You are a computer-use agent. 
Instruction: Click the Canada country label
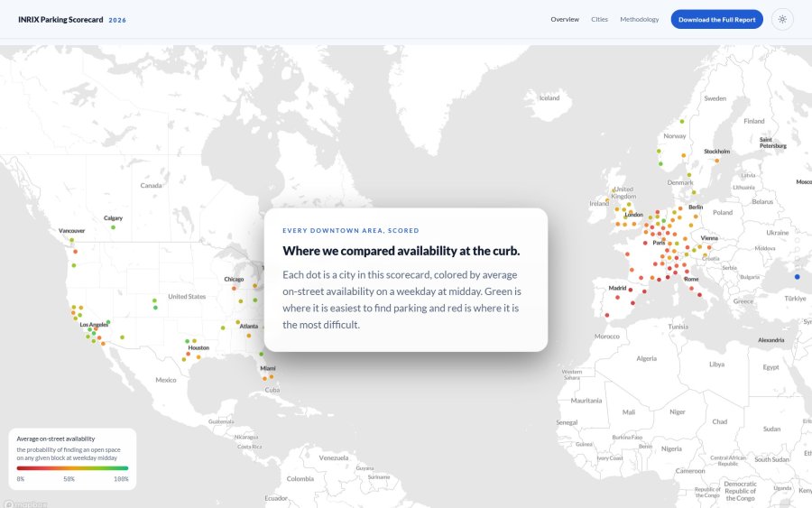point(151,185)
